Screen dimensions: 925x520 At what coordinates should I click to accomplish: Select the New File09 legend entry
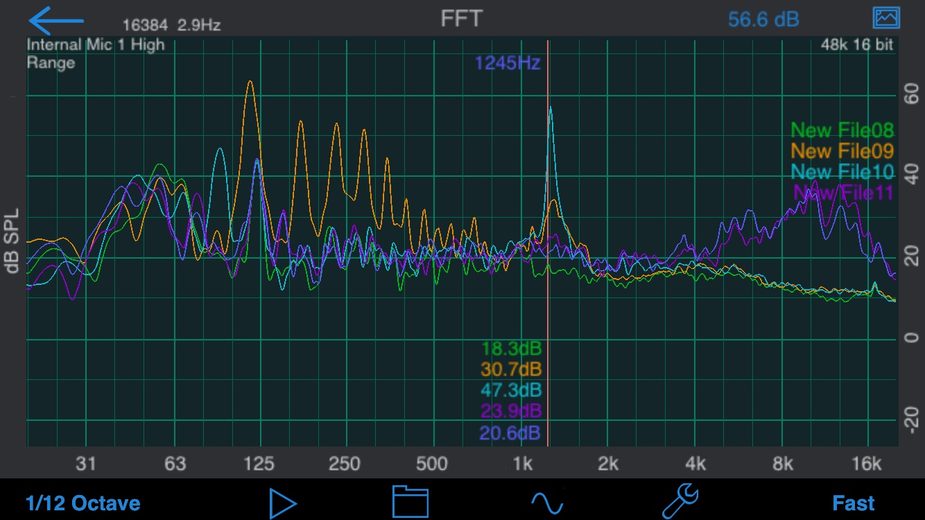(842, 151)
